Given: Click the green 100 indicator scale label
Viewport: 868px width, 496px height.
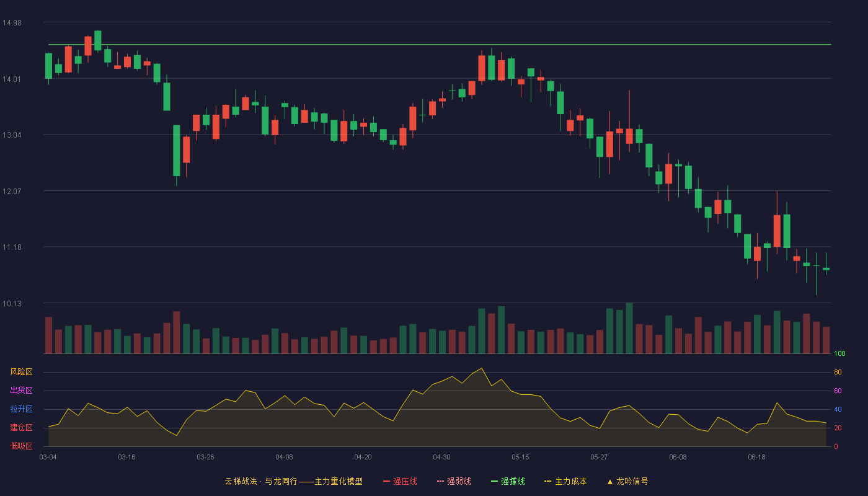Looking at the screenshot, I should [839, 354].
